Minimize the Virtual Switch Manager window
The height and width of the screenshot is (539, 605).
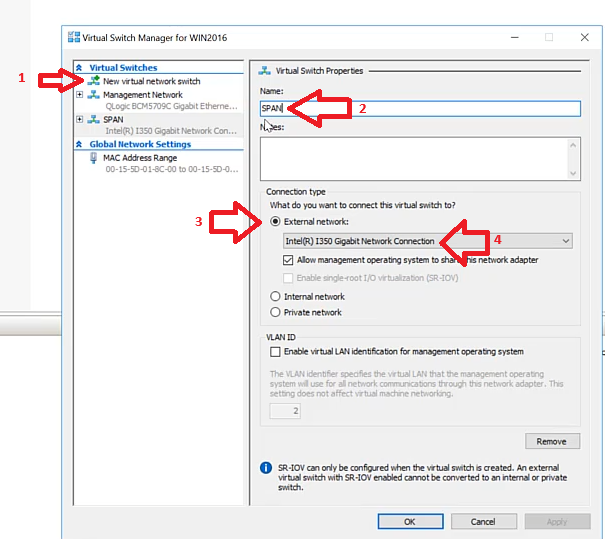[x=514, y=37]
